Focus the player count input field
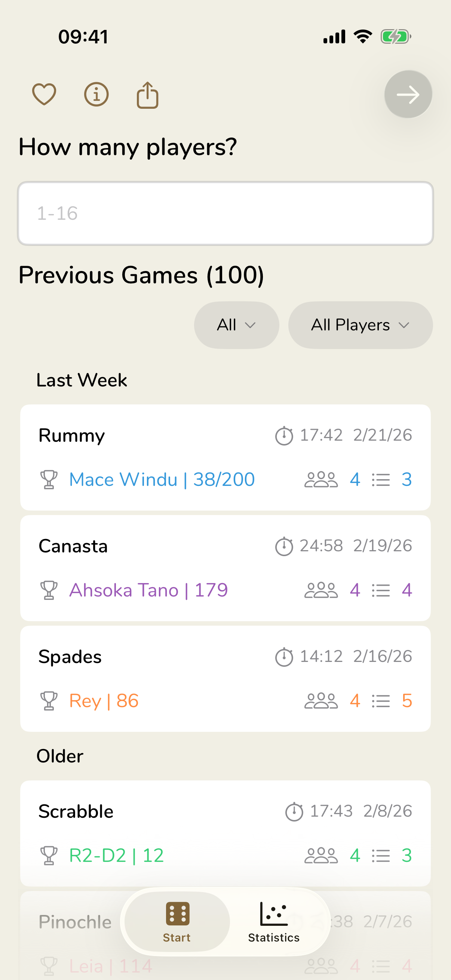The width and height of the screenshot is (451, 980). [225, 213]
